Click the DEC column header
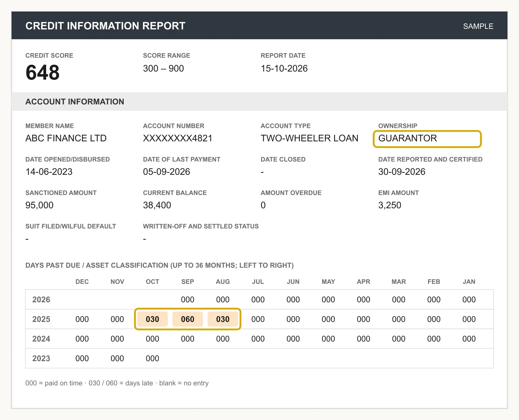Image resolution: width=519 pixels, height=420 pixels. click(x=82, y=282)
